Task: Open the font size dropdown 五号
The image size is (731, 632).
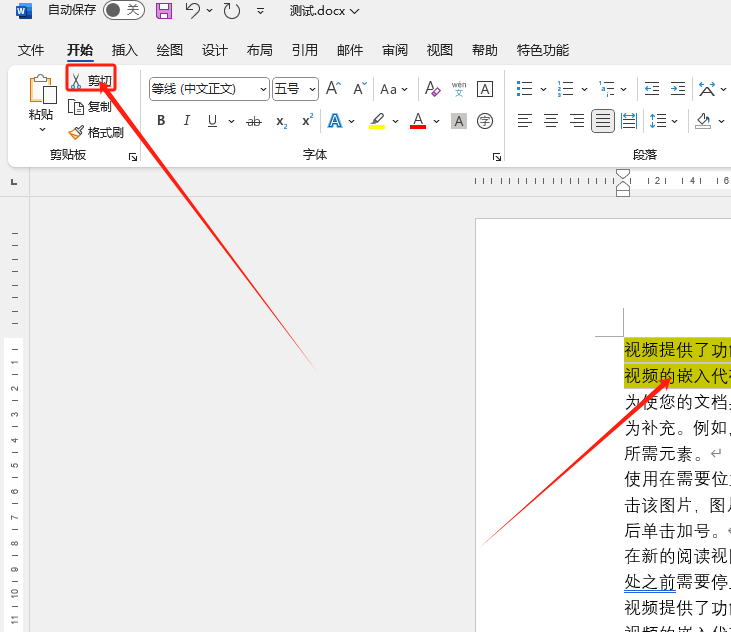Action: click(313, 89)
